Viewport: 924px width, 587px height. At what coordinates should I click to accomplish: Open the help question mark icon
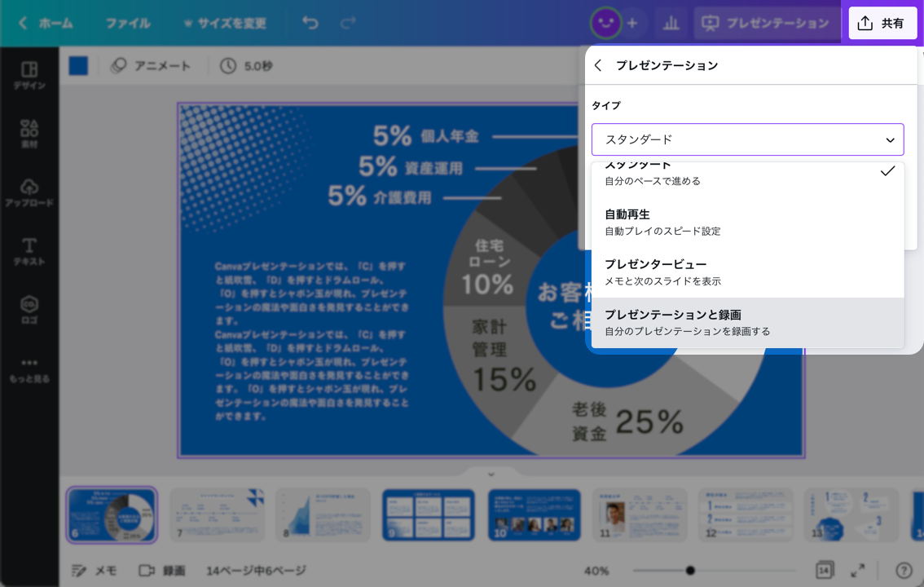[x=904, y=570]
